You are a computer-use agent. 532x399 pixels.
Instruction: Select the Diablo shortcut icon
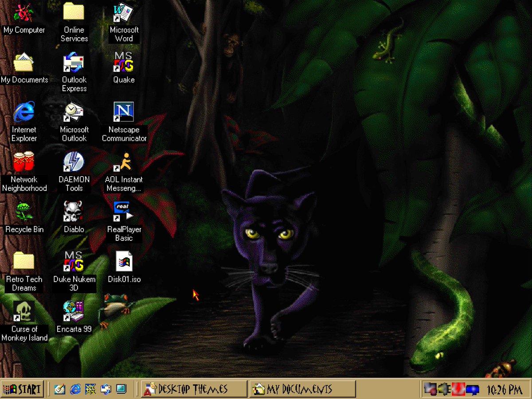click(74, 212)
